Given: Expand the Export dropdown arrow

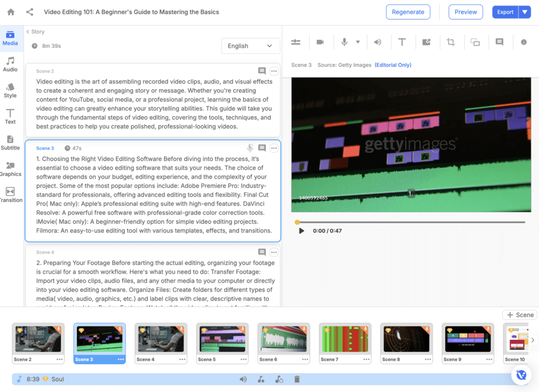Looking at the screenshot, I should 525,12.
